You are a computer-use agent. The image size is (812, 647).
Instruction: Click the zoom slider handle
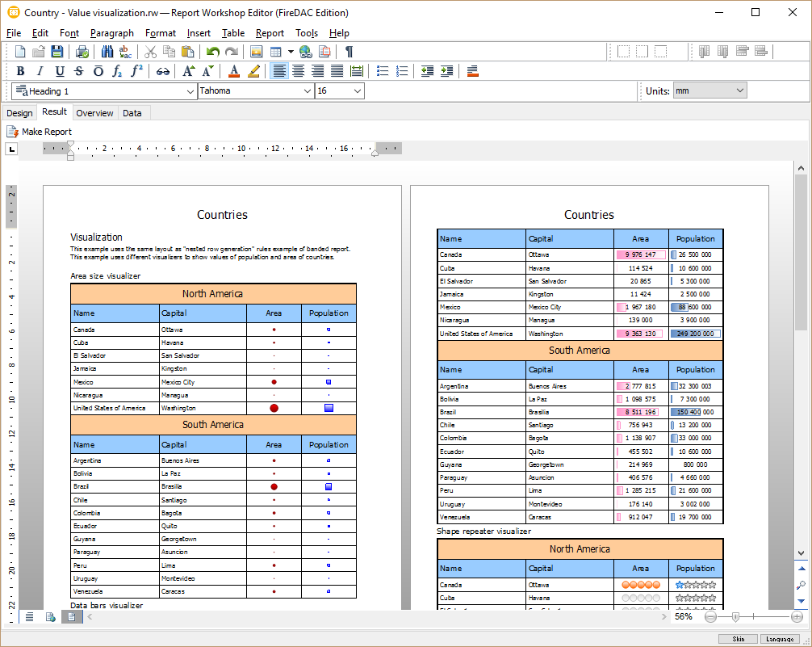pyautogui.click(x=735, y=617)
